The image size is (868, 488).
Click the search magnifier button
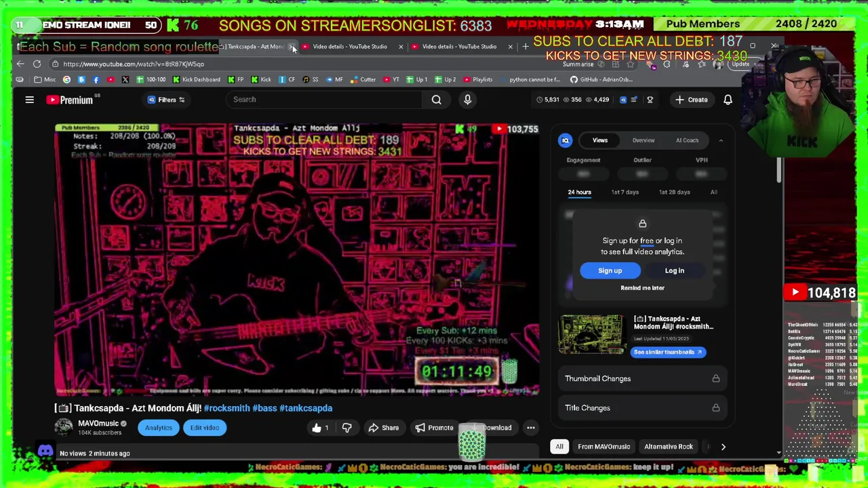click(436, 100)
